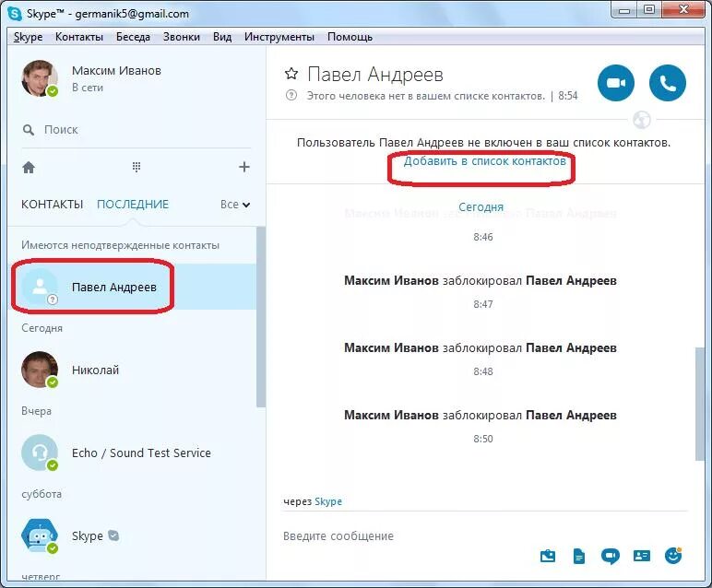Send a file using the document icon
This screenshot has width=712, height=588.
579,556
